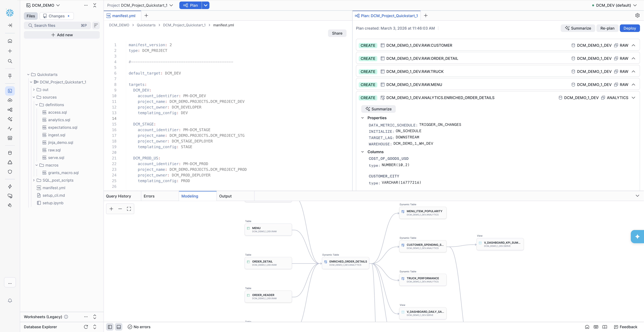
Task: Open the Output tab
Action: point(225,196)
